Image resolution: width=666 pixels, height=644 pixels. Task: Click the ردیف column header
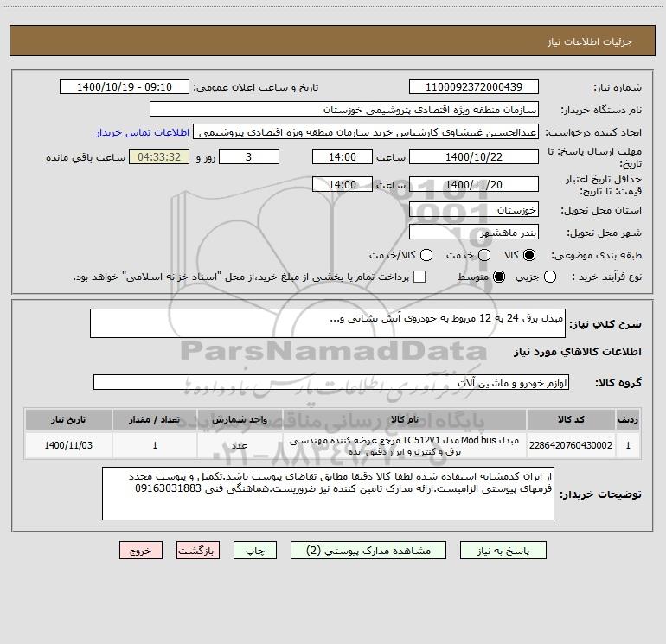point(628,419)
